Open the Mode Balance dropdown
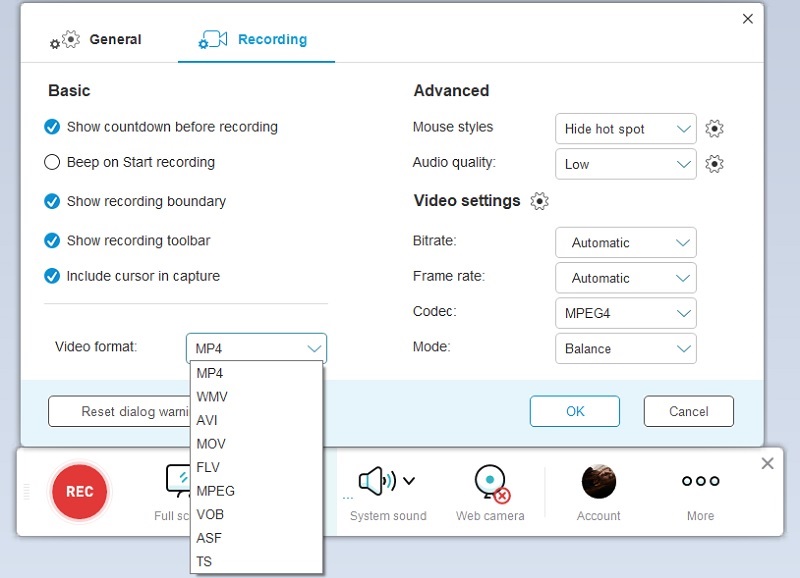 click(x=626, y=348)
